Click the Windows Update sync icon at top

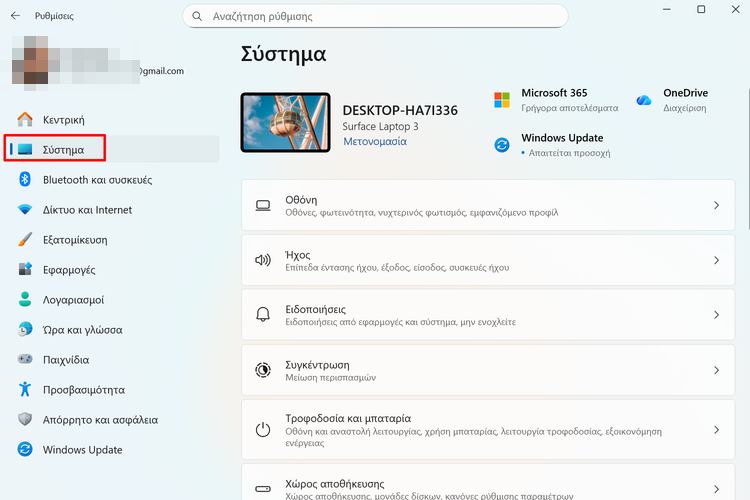coord(502,145)
